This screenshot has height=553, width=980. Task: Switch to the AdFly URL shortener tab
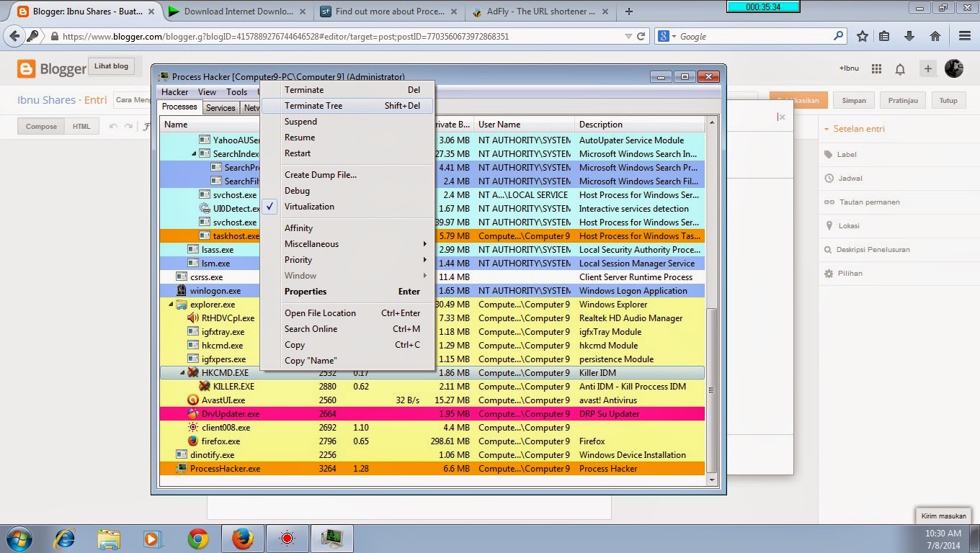click(540, 12)
